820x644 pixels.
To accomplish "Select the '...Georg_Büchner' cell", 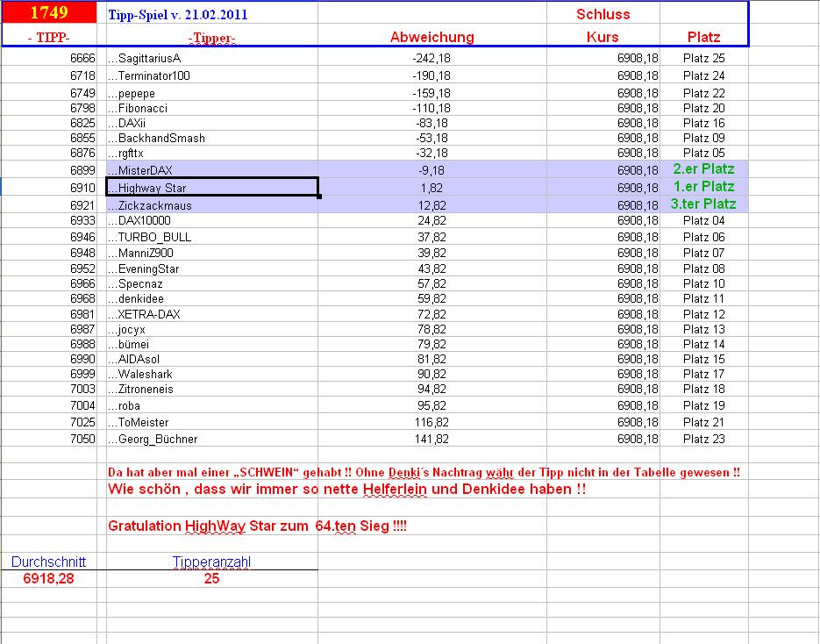I will tap(212, 439).
